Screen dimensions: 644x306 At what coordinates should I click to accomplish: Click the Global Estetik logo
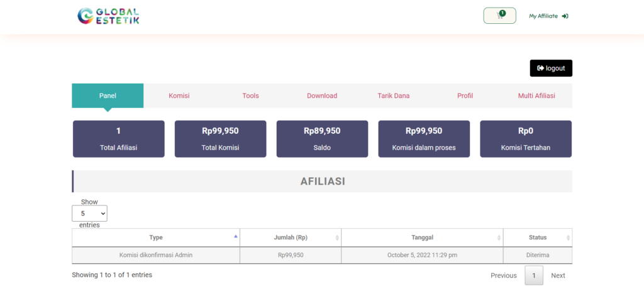coord(108,16)
